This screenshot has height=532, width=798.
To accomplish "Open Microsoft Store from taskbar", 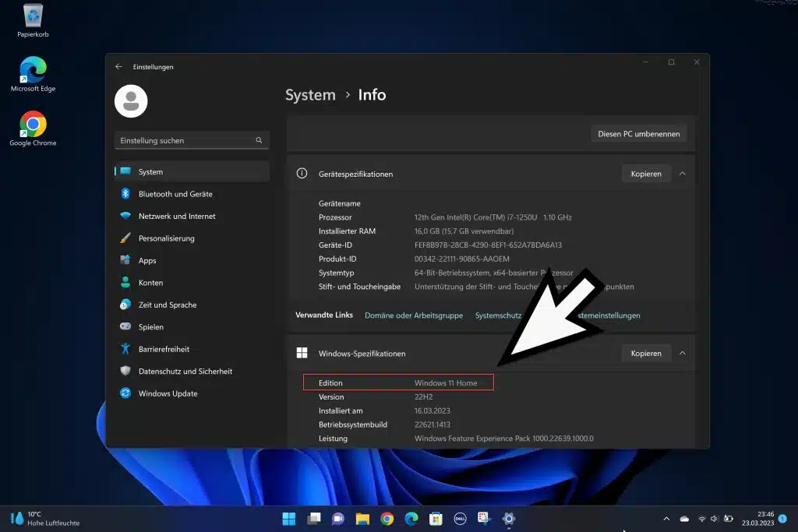I will pos(436,519).
